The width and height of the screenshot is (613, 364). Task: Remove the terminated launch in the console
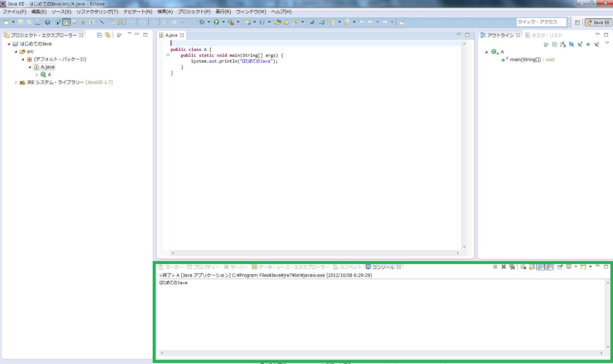pos(504,267)
